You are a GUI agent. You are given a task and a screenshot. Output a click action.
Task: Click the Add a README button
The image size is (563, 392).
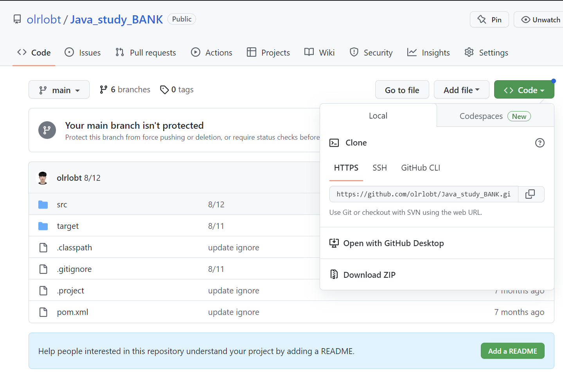513,351
